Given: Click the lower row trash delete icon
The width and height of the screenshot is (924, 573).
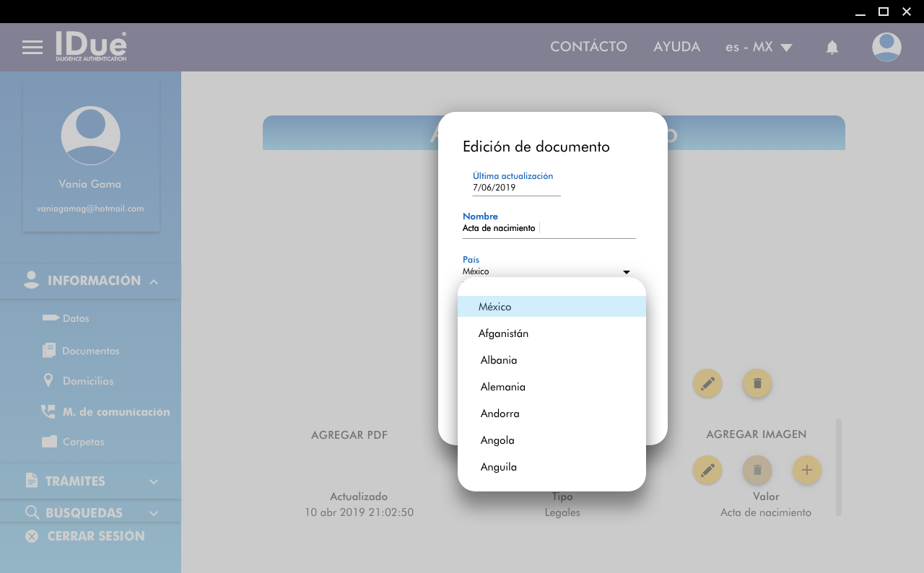Looking at the screenshot, I should click(x=757, y=470).
